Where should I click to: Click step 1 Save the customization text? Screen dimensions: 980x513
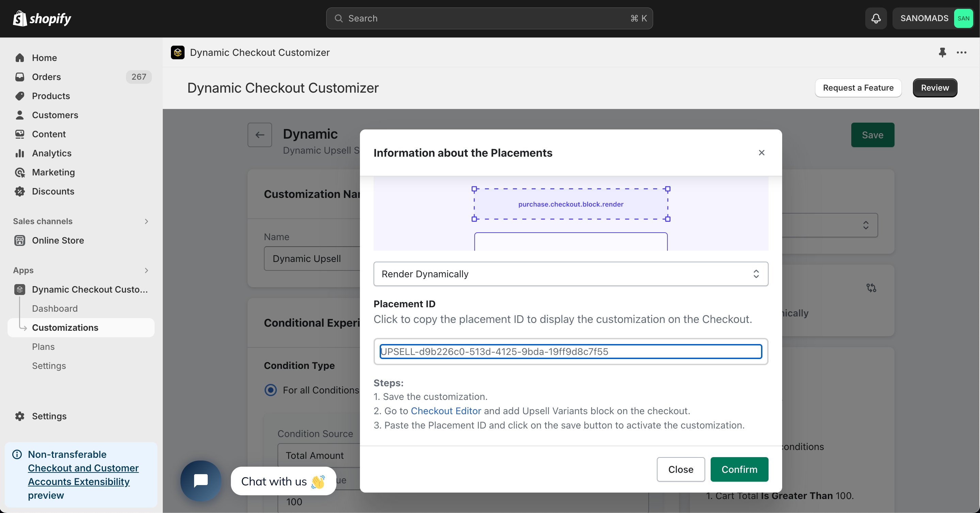[x=430, y=397]
